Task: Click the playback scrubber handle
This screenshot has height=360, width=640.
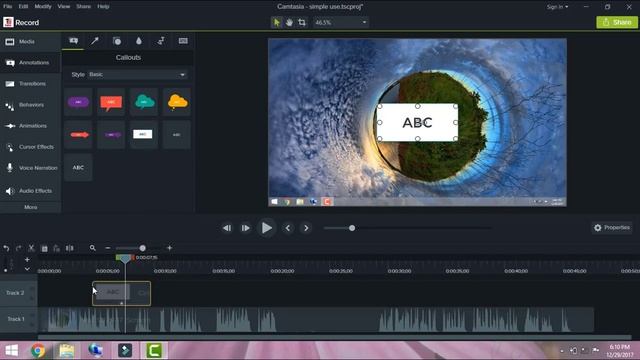Action: pyautogui.click(x=352, y=228)
